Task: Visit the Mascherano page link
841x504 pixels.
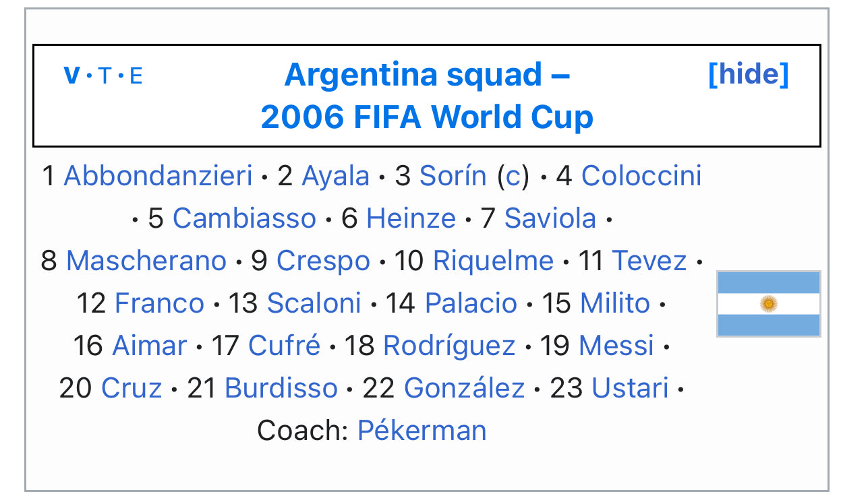Action: (146, 261)
